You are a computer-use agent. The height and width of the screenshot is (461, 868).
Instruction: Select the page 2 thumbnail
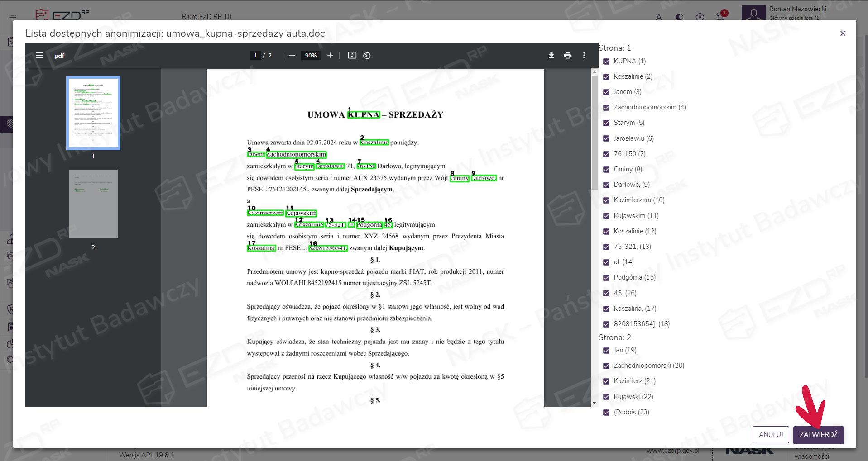(x=93, y=204)
